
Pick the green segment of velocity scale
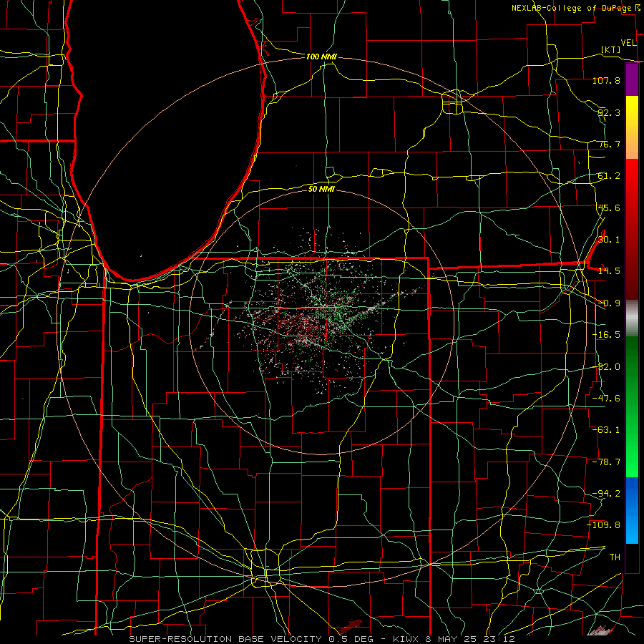pyautogui.click(x=632, y=406)
